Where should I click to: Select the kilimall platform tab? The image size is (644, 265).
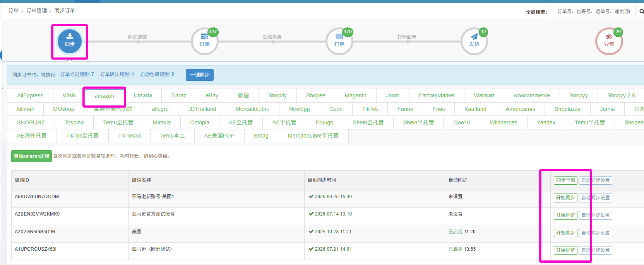(x=26, y=109)
